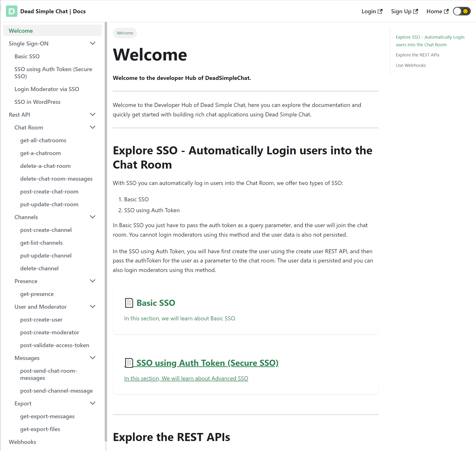Collapse the Messages section
This screenshot has height=451, width=476.
pos(93,358)
